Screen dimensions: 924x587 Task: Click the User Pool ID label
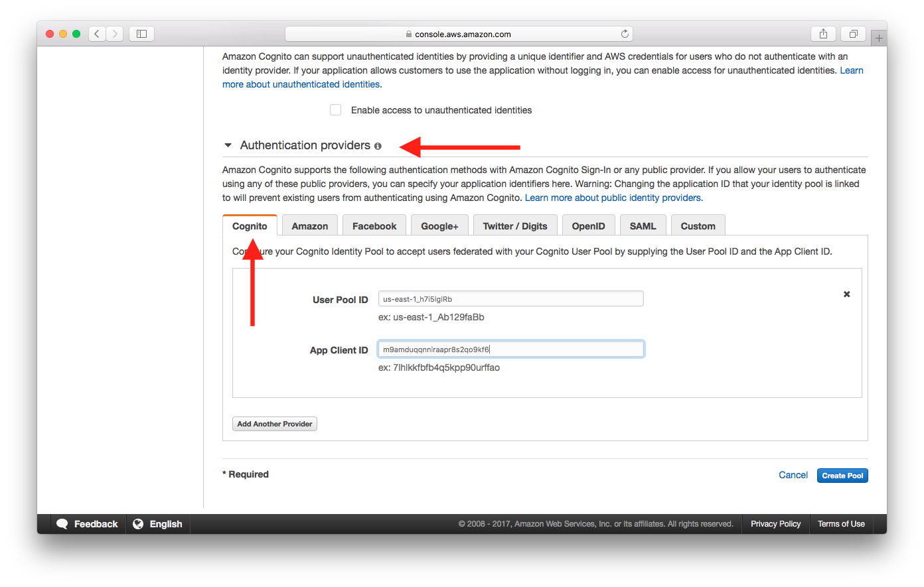click(x=341, y=300)
